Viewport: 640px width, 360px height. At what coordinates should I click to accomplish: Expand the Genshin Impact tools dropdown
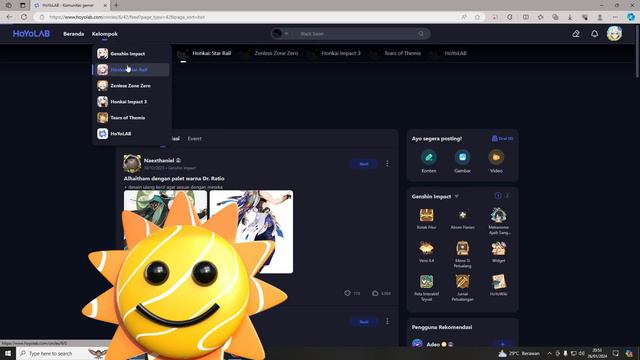tap(457, 196)
